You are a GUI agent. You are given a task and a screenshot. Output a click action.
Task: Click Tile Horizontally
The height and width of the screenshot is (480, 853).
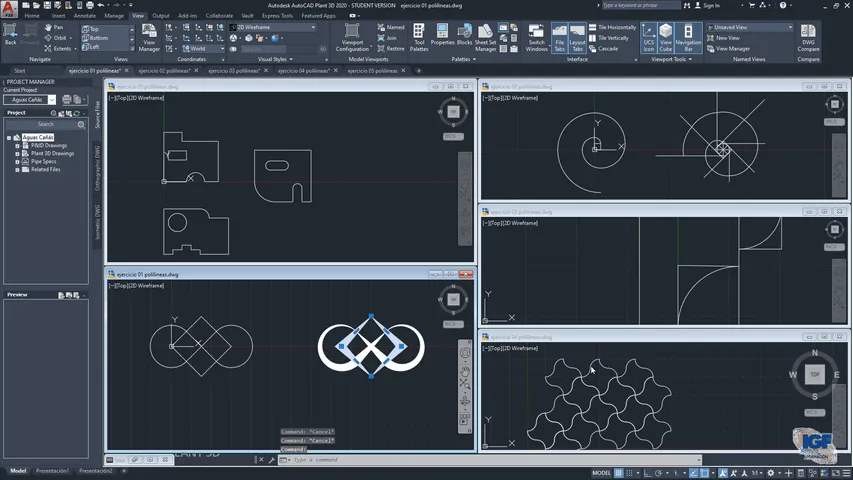point(613,27)
